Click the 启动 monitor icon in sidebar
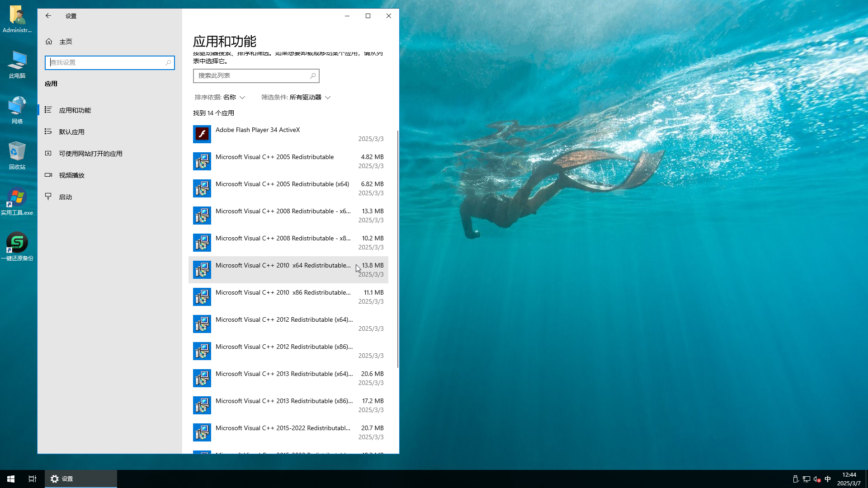This screenshot has height=488, width=868. [48, 197]
